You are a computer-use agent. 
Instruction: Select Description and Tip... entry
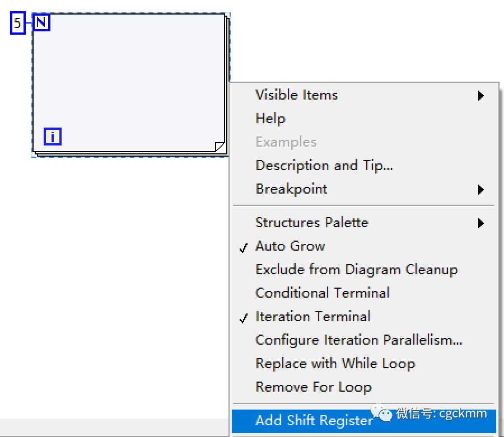tap(324, 166)
